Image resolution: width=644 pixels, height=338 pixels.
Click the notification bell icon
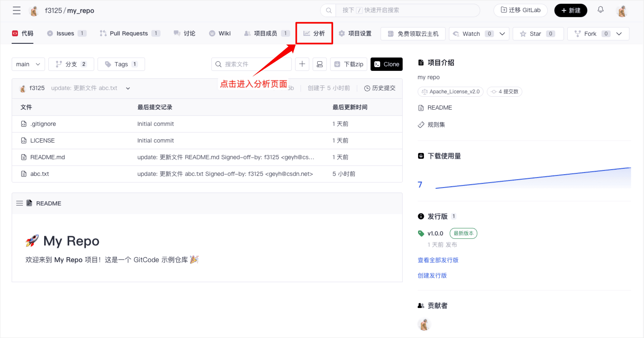click(600, 10)
